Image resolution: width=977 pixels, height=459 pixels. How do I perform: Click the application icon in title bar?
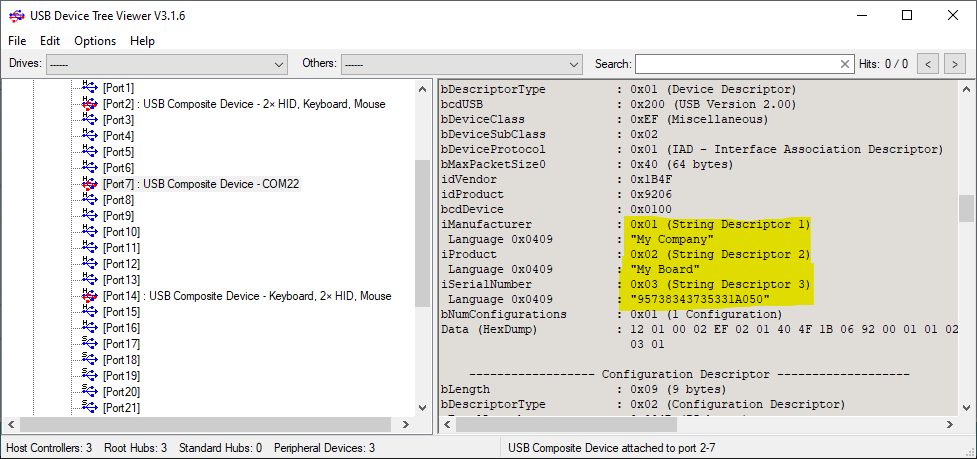(x=17, y=16)
